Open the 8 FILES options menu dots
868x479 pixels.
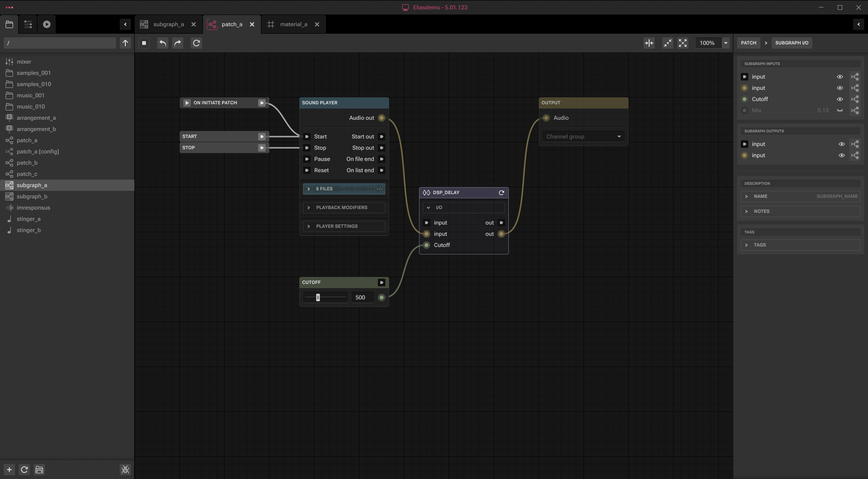tap(380, 189)
